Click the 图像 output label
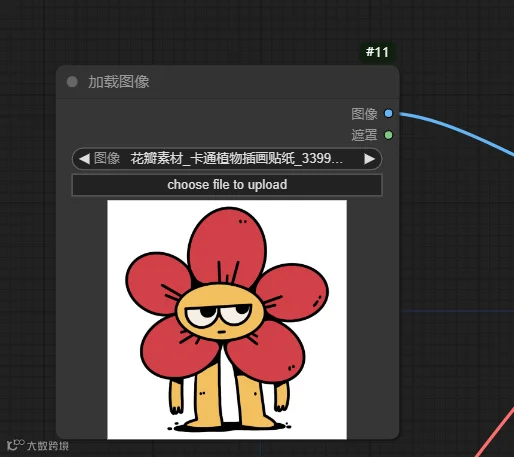Image resolution: width=514 pixels, height=457 pixels. pos(364,114)
